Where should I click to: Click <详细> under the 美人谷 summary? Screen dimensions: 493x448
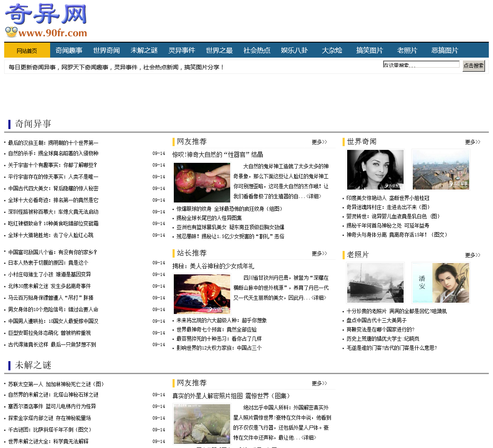319,298
